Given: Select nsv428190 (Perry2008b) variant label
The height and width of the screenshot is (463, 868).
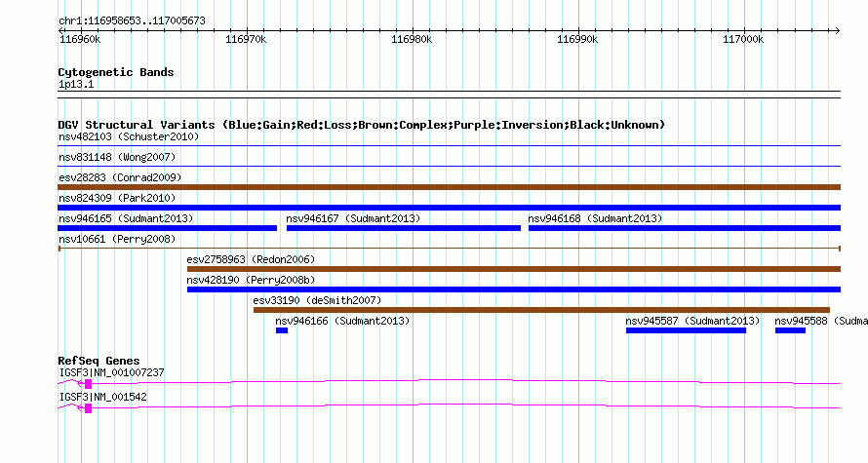Looking at the screenshot, I should (x=251, y=280).
